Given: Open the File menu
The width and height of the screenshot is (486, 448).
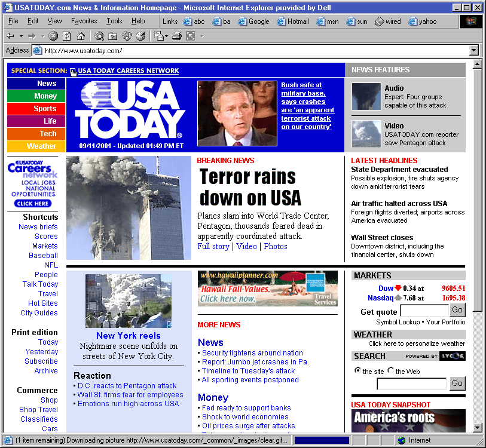Looking at the screenshot, I should pyautogui.click(x=13, y=21).
